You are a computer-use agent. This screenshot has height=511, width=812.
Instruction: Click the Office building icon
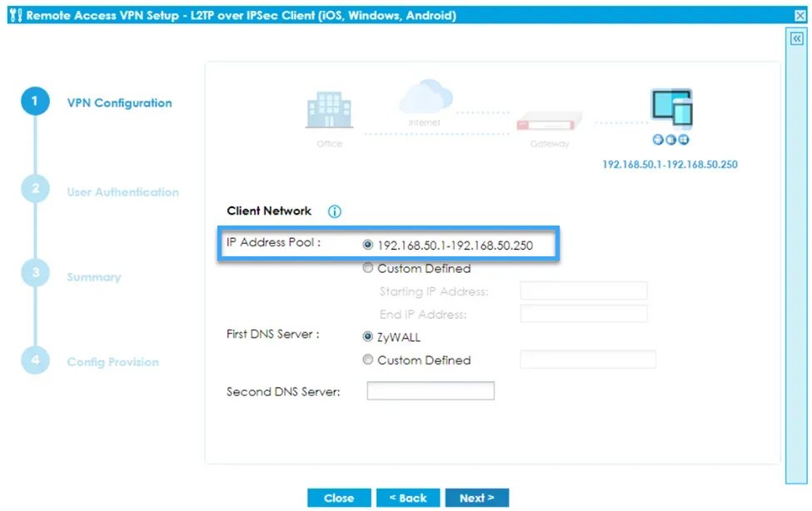(328, 111)
